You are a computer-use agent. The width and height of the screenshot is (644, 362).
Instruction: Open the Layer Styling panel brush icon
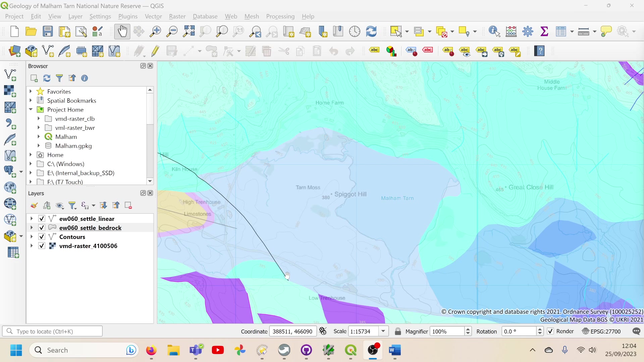point(34,205)
